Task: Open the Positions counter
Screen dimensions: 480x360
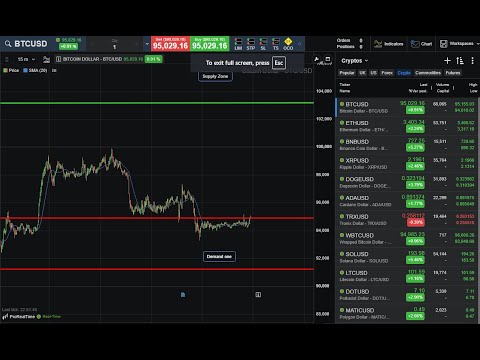Action: click(x=350, y=47)
